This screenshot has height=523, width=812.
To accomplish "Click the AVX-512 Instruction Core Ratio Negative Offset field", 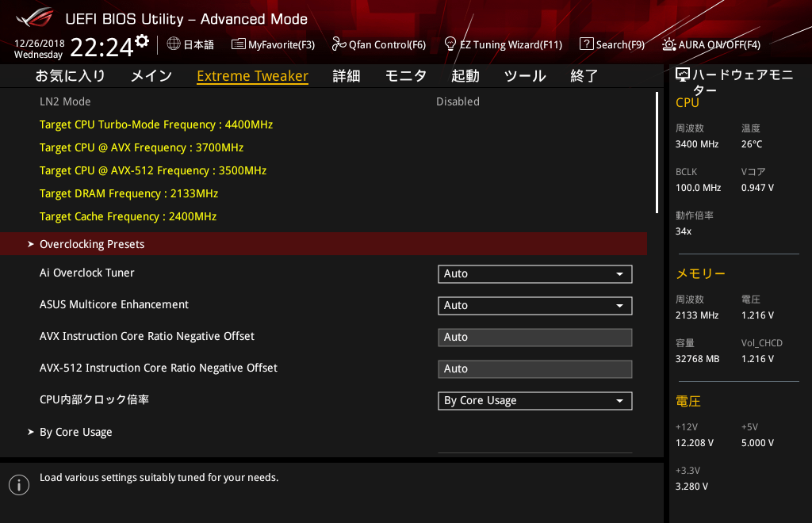I will pos(535,368).
